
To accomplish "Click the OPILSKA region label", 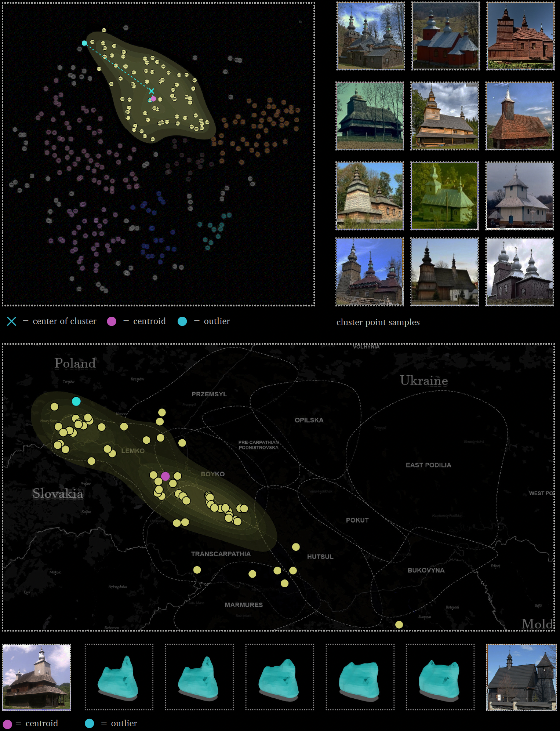I will (309, 420).
